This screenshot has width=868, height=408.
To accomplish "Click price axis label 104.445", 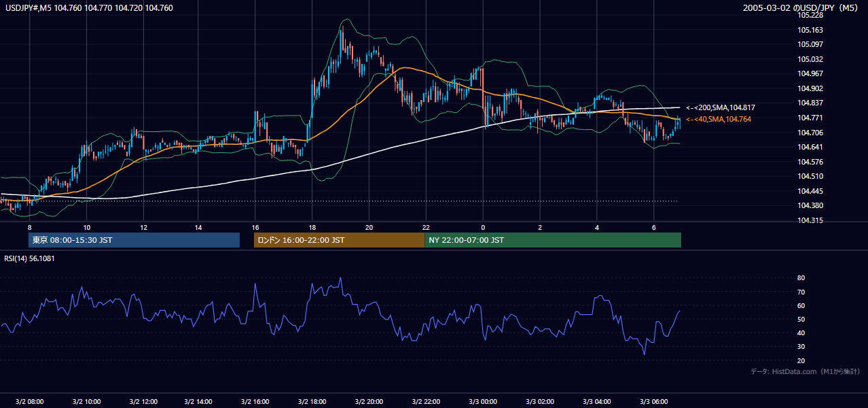I will [810, 191].
